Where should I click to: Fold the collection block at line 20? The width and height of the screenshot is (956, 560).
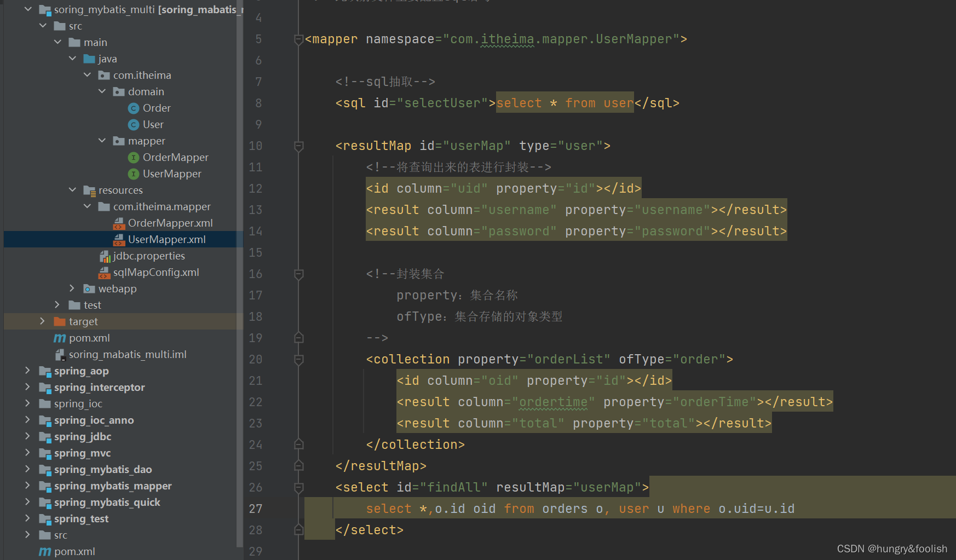298,360
